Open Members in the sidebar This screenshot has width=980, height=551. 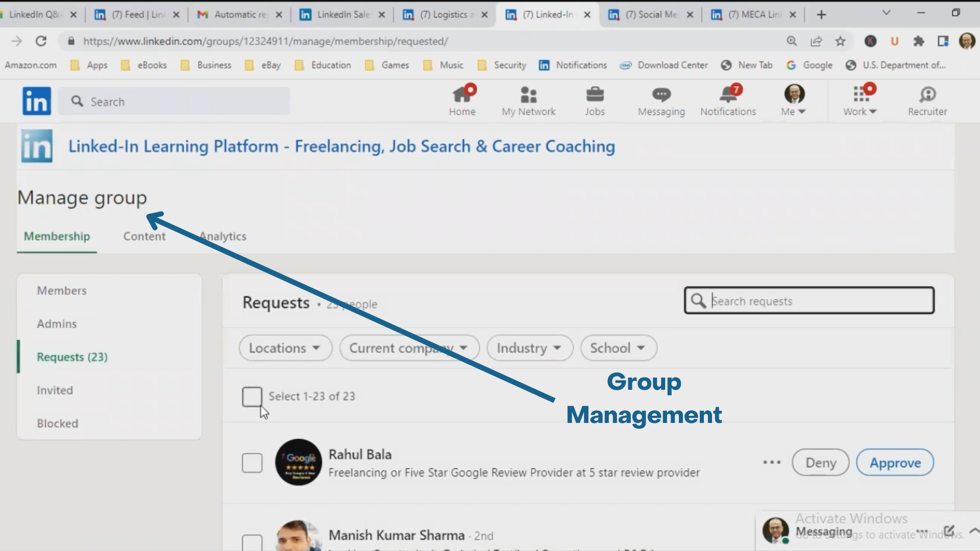coord(62,290)
